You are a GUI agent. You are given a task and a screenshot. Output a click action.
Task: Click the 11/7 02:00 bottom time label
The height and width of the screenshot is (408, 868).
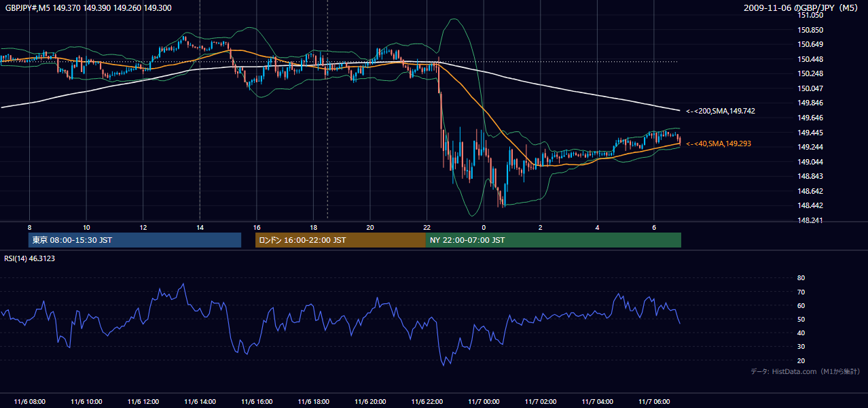click(540, 402)
